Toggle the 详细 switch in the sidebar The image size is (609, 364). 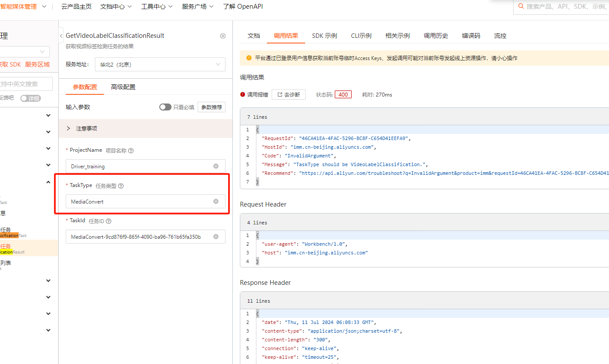(x=30, y=98)
